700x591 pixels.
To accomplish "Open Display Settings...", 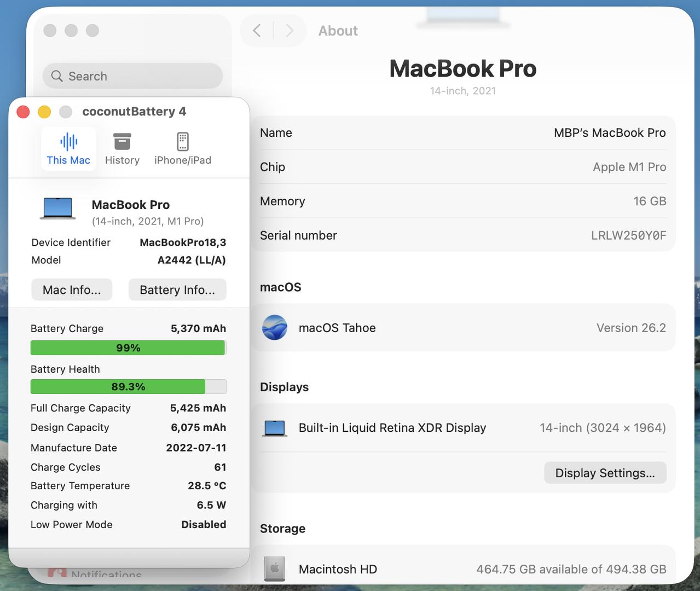I will point(605,473).
